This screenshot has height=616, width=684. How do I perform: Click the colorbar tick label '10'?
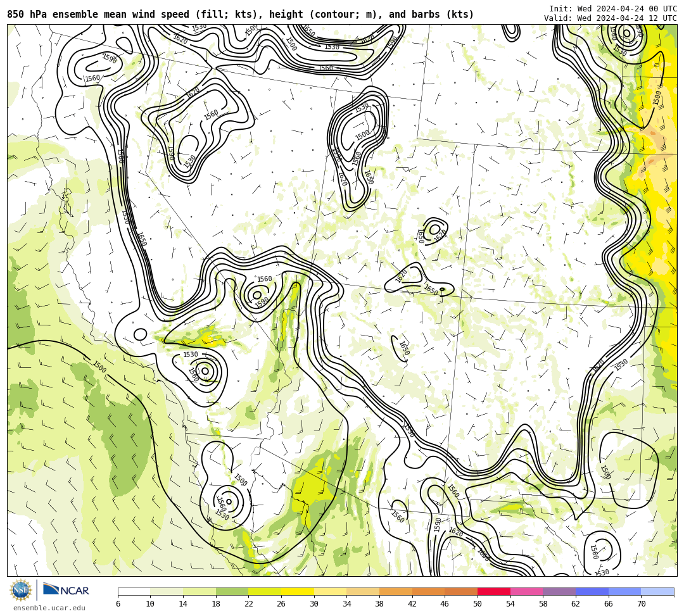[150, 604]
